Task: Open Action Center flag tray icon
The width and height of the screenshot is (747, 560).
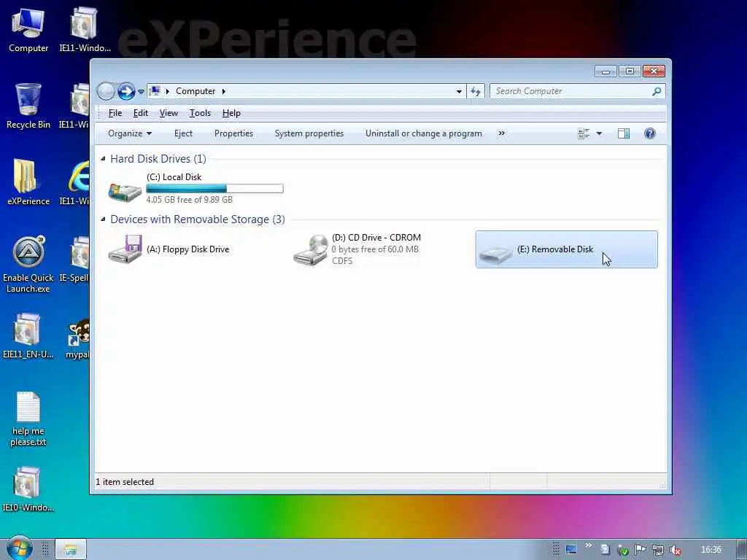Action: pos(640,550)
